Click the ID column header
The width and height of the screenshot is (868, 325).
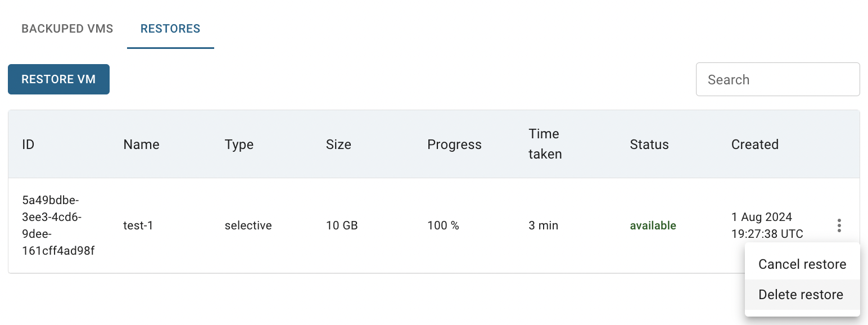point(28,145)
